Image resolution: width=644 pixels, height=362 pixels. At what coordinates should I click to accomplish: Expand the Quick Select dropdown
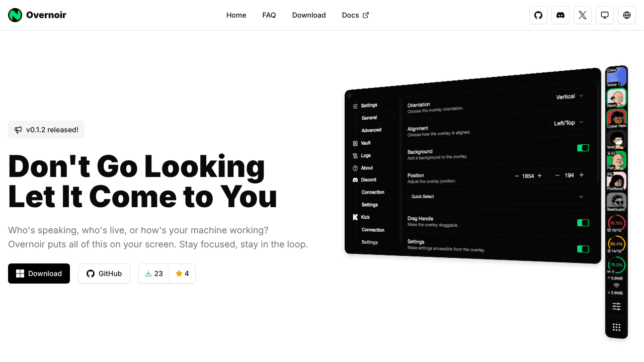[498, 197]
